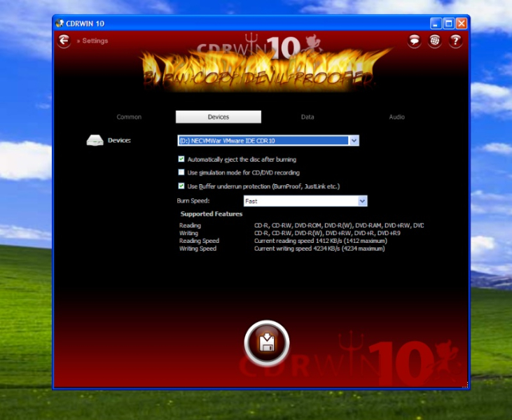Click the CDRWIN 10 title bar icon
This screenshot has width=512, height=420.
coord(60,23)
